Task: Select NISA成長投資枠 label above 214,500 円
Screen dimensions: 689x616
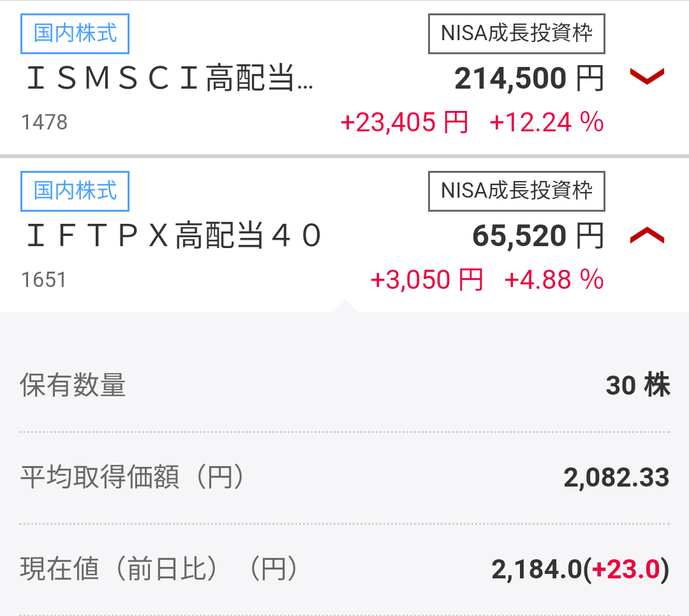Action: pyautogui.click(x=516, y=33)
